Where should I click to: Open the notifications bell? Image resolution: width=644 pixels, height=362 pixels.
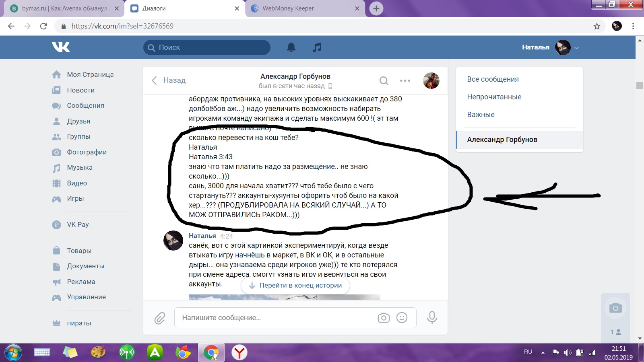point(291,47)
